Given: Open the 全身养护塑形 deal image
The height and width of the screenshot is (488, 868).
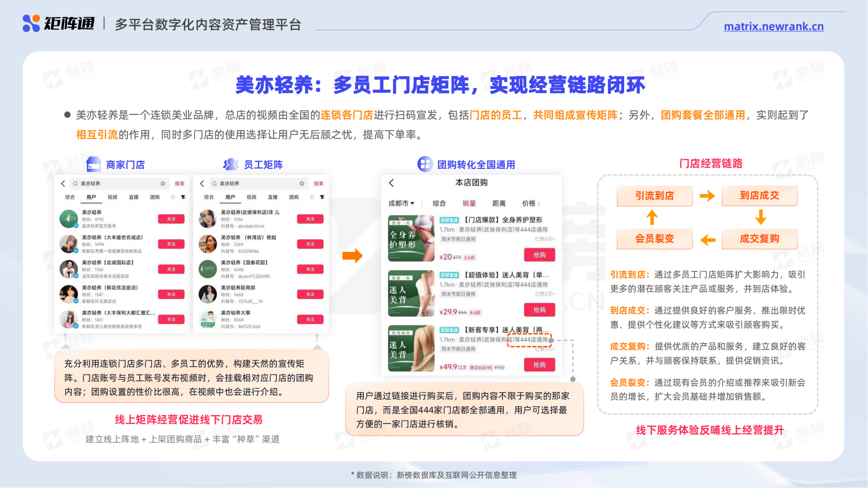Looking at the screenshot, I should click(411, 238).
